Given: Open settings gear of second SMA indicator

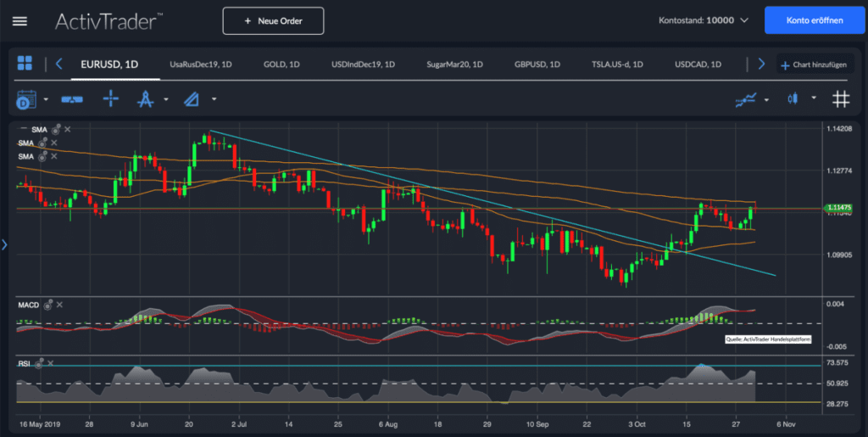Looking at the screenshot, I should [x=42, y=143].
